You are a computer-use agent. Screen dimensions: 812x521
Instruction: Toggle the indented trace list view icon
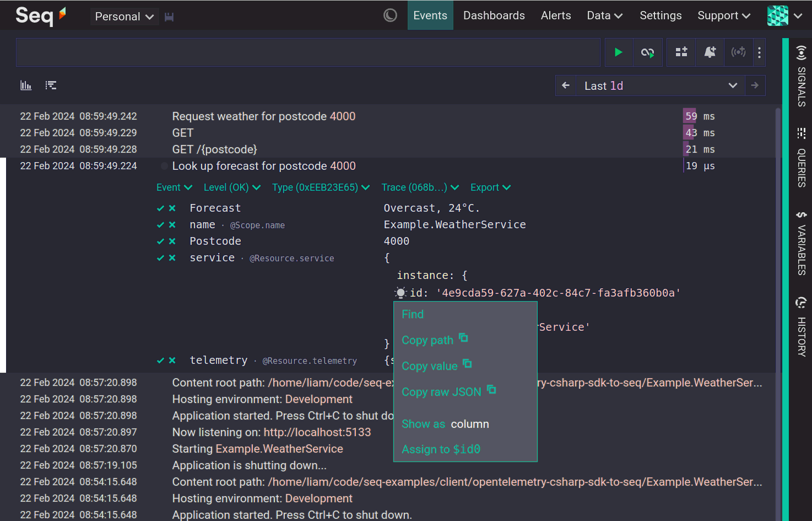click(x=51, y=85)
